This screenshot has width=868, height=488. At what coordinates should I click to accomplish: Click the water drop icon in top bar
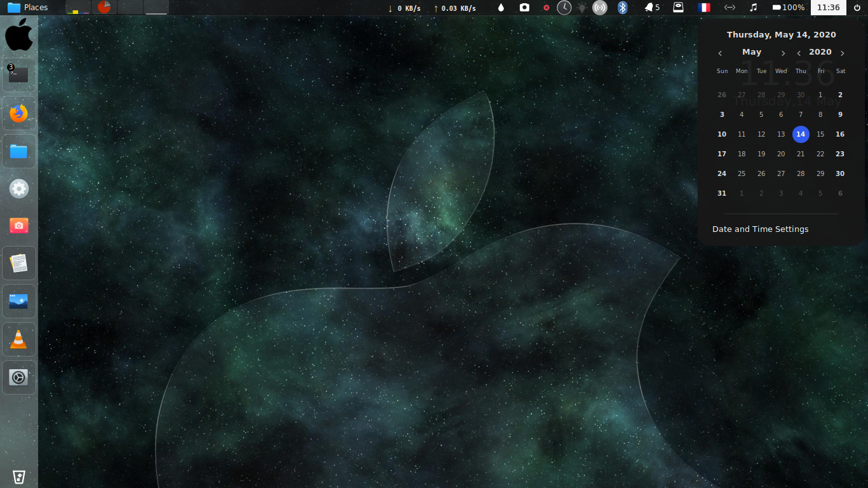pos(501,8)
